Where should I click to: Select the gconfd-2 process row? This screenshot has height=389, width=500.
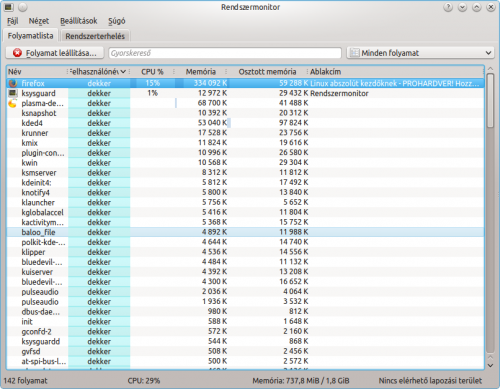click(x=245, y=331)
